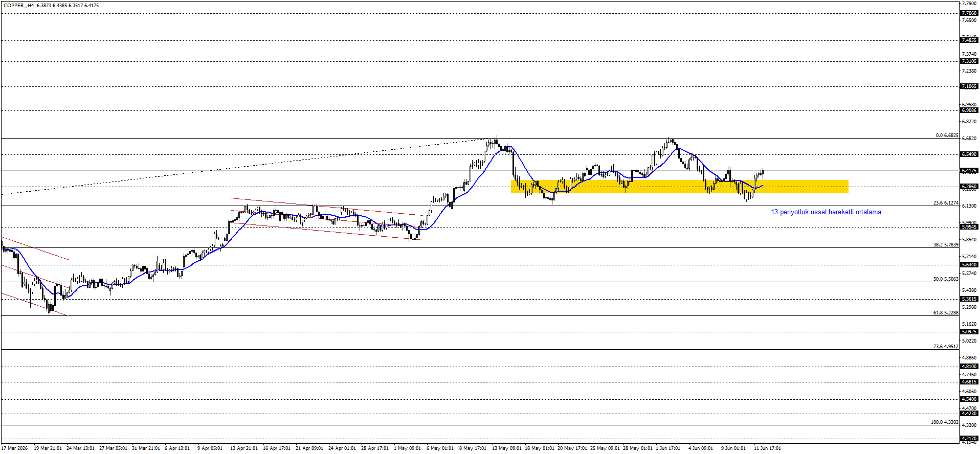Click the 4.6060 price scale value

tap(969, 392)
